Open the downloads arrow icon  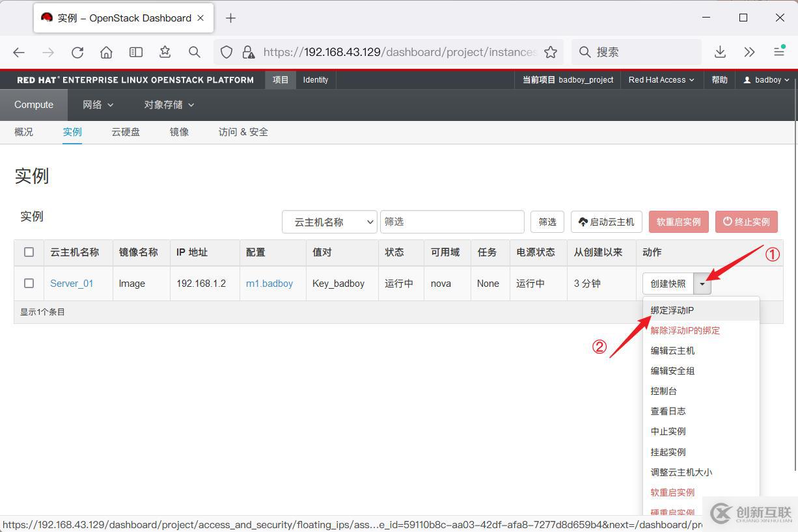pyautogui.click(x=720, y=52)
